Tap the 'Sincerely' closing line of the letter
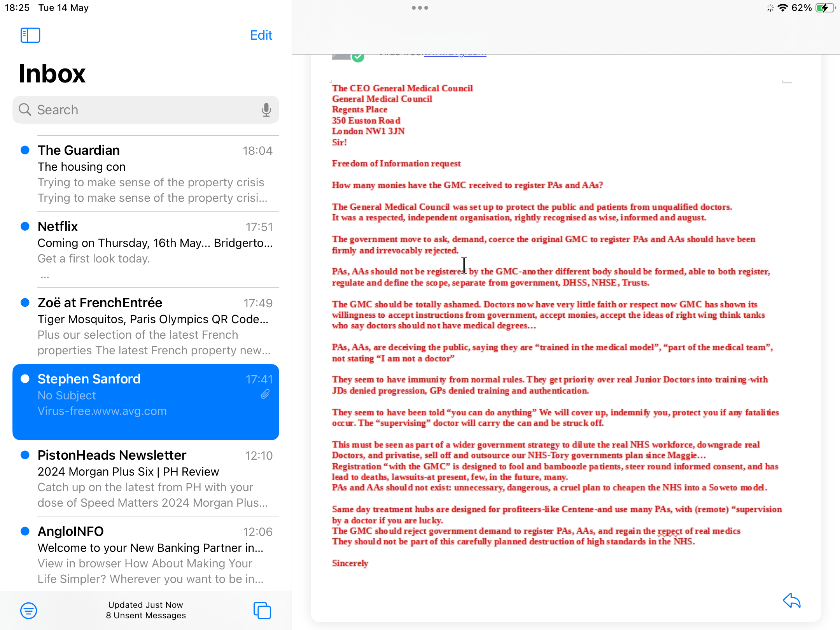 click(x=350, y=563)
